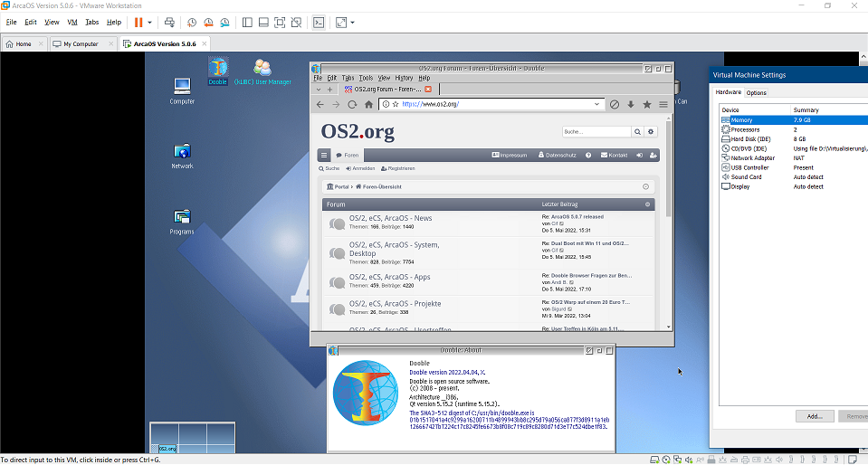Click the Registrieren link

(x=398, y=168)
